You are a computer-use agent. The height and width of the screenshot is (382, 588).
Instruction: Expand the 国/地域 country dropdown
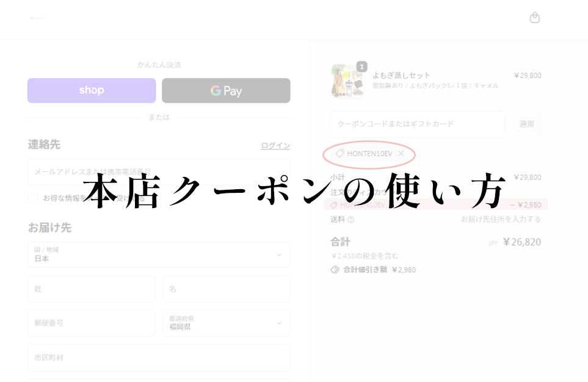point(159,254)
